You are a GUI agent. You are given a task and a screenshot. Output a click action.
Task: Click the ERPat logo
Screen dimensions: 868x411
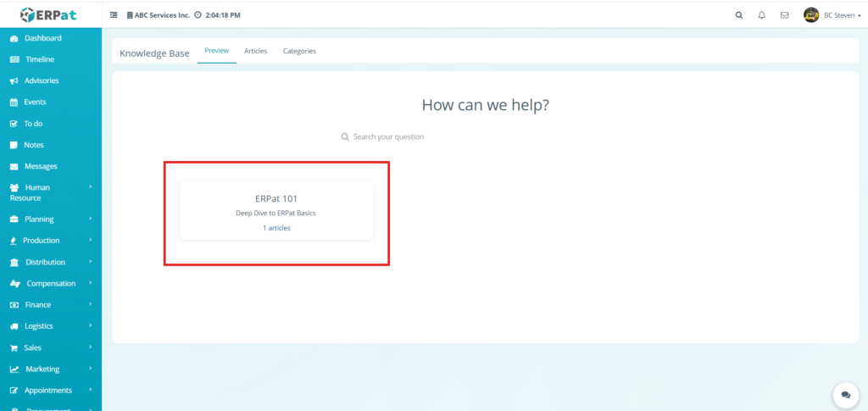coord(51,14)
